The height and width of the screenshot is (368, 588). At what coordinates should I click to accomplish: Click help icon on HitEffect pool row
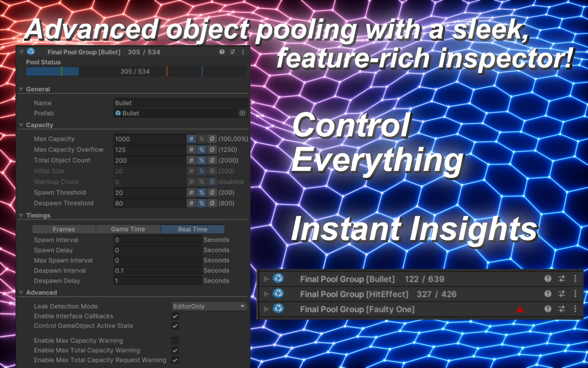pos(548,294)
